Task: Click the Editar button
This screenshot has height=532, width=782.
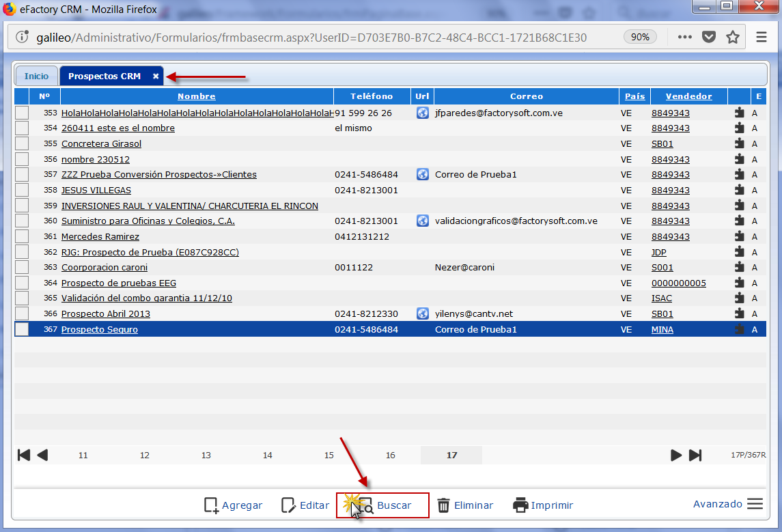Action: click(305, 505)
